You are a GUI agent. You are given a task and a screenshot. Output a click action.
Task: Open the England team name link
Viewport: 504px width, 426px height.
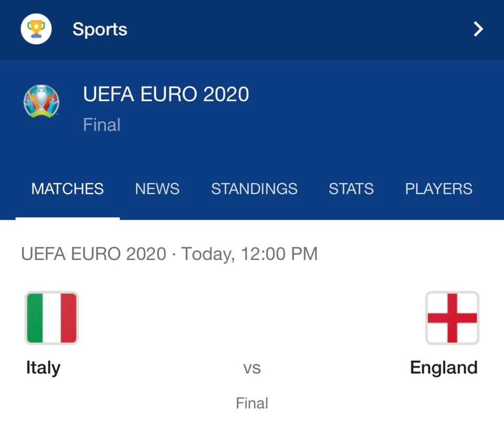[x=444, y=367]
